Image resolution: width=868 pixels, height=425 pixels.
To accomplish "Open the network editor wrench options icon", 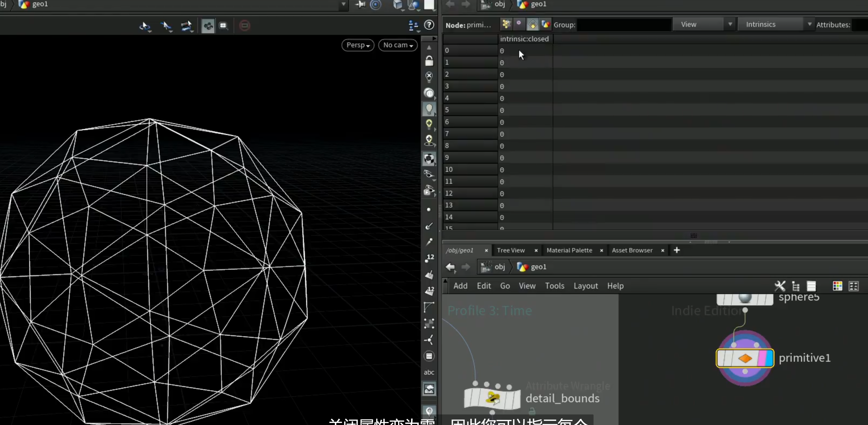I will 780,286.
